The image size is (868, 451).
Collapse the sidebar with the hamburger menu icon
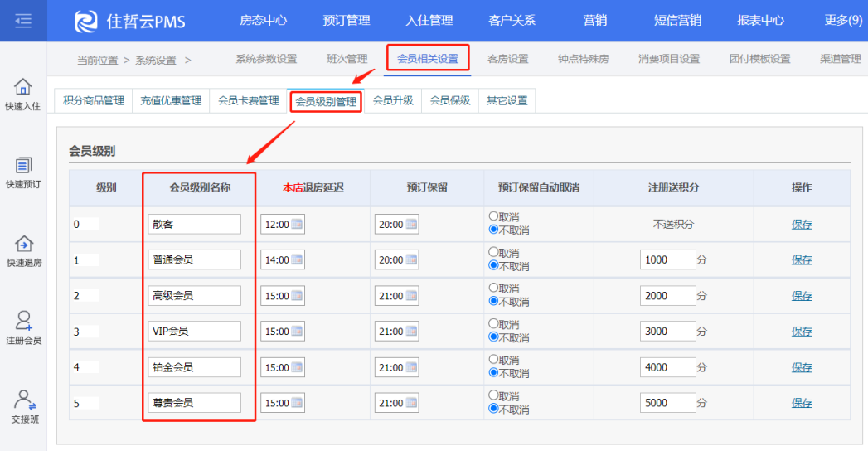point(23,21)
